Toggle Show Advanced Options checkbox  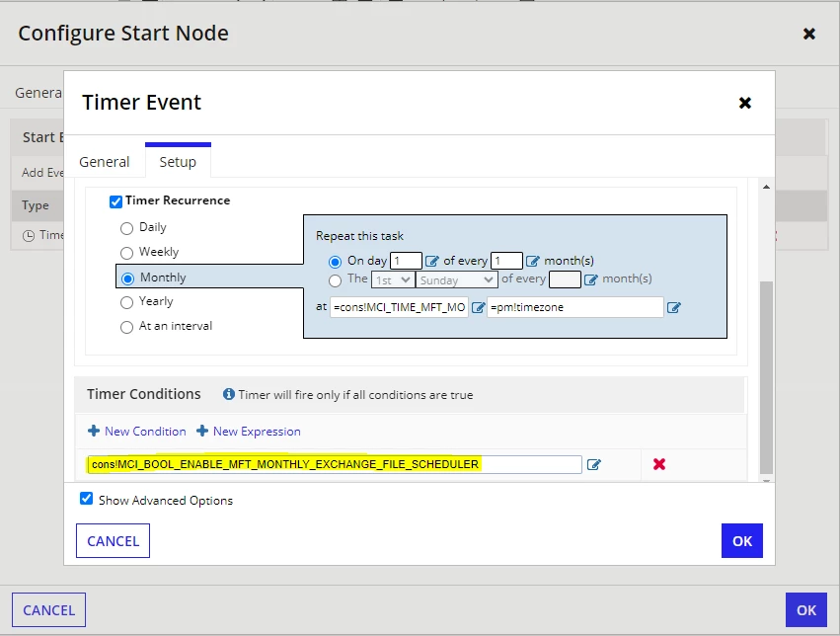point(86,499)
